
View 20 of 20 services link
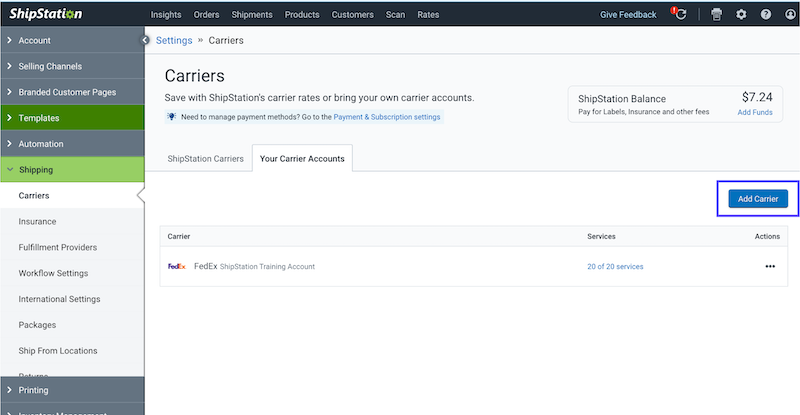coord(614,267)
